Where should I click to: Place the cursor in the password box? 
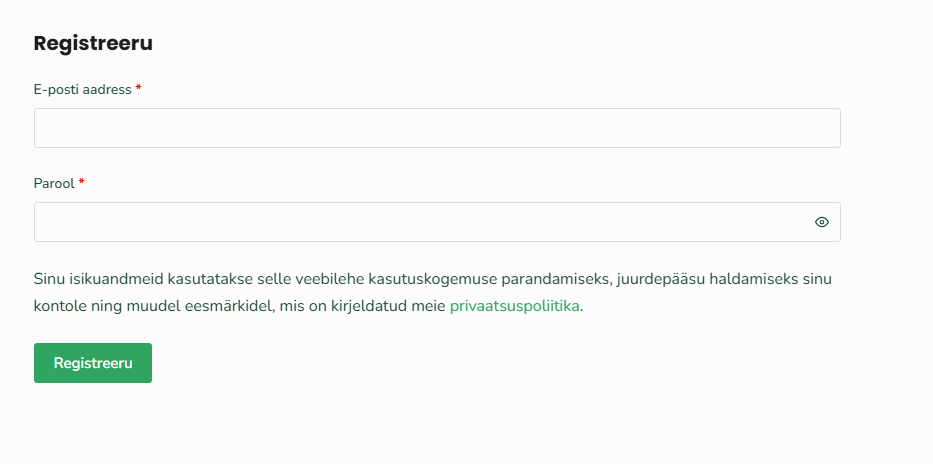tap(420, 222)
